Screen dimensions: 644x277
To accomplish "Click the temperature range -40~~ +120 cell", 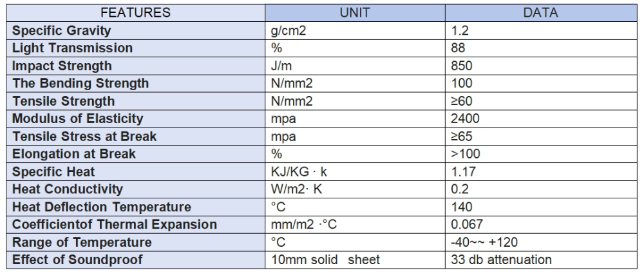I will pos(484,243).
